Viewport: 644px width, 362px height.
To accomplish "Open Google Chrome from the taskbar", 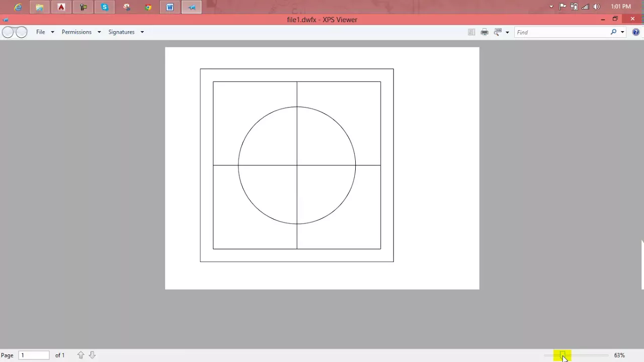I will click(x=148, y=7).
